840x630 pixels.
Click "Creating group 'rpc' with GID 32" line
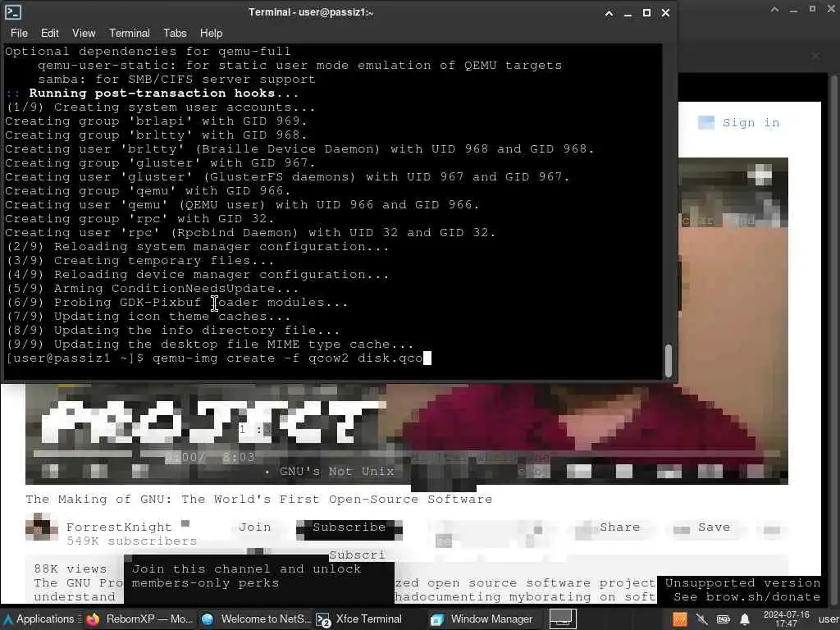[139, 219]
